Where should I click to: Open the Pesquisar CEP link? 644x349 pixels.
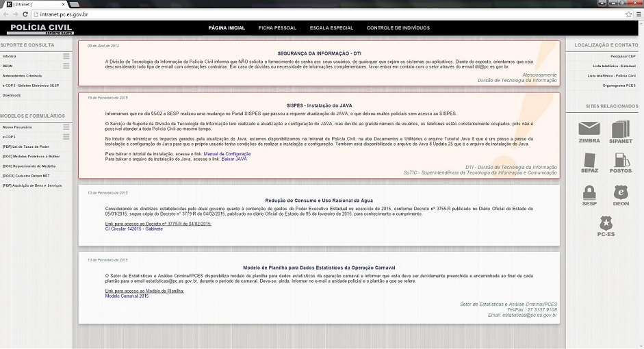[x=623, y=56]
